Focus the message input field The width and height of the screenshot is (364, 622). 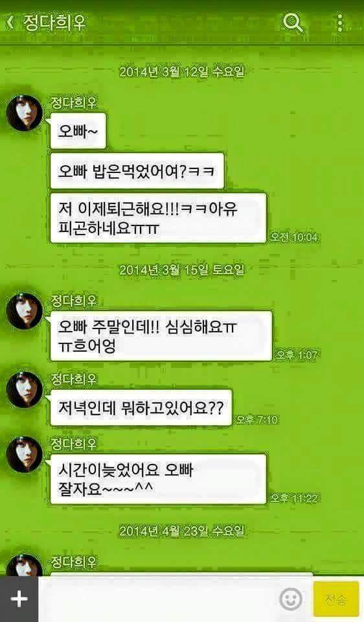158,599
